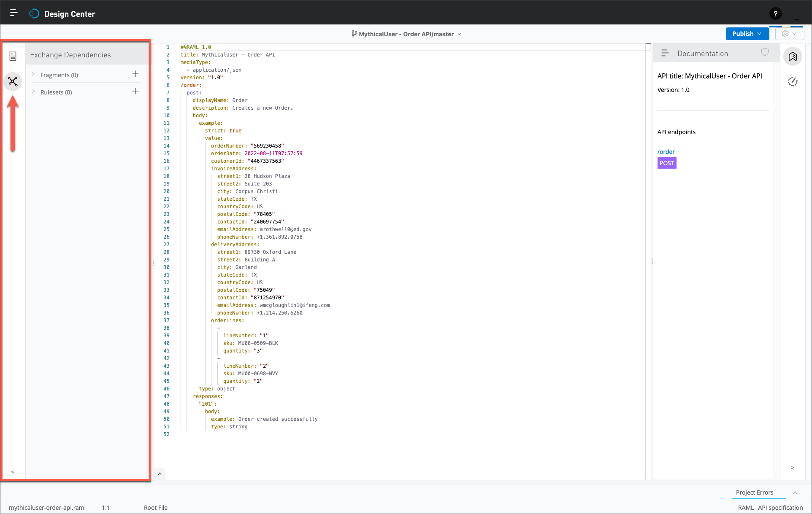
Task: Open the Publish button dropdown
Action: 747,34
